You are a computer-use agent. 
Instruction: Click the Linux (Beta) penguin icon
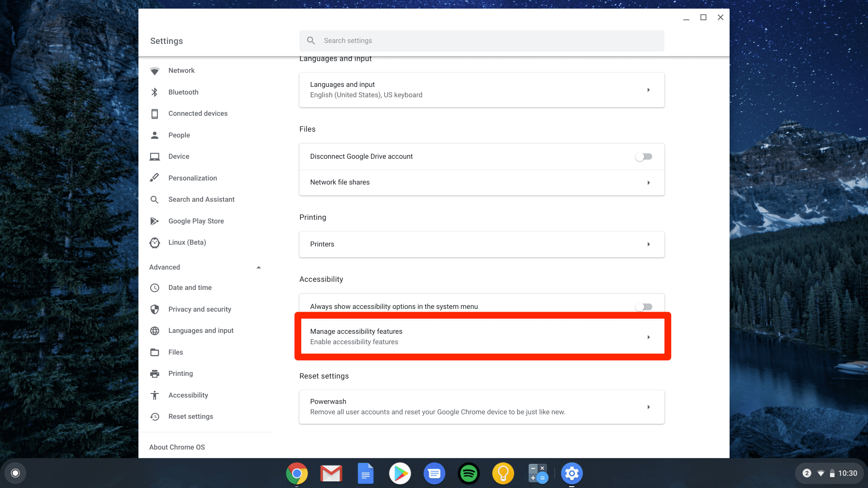pyautogui.click(x=155, y=243)
